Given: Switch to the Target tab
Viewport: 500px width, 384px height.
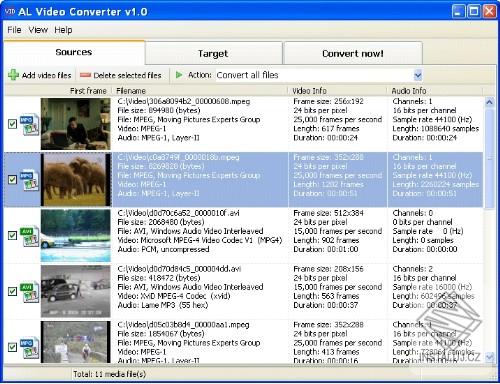Looking at the screenshot, I should point(213,53).
